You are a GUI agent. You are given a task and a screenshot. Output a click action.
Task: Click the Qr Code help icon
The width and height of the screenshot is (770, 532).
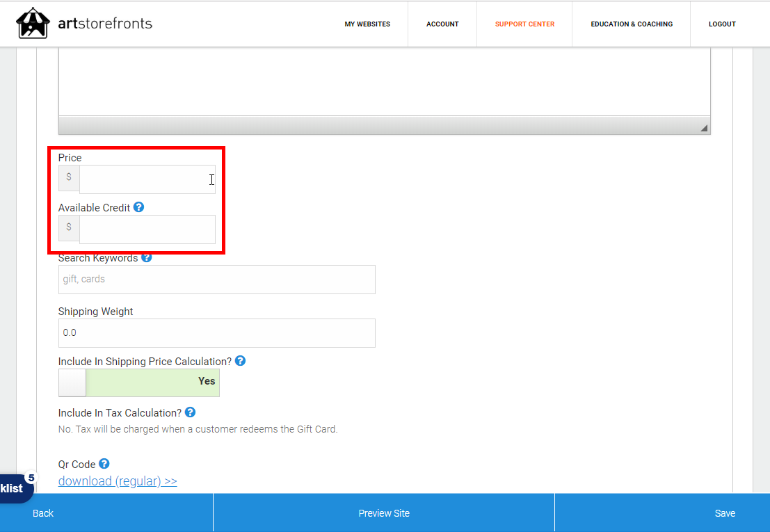[x=104, y=464]
